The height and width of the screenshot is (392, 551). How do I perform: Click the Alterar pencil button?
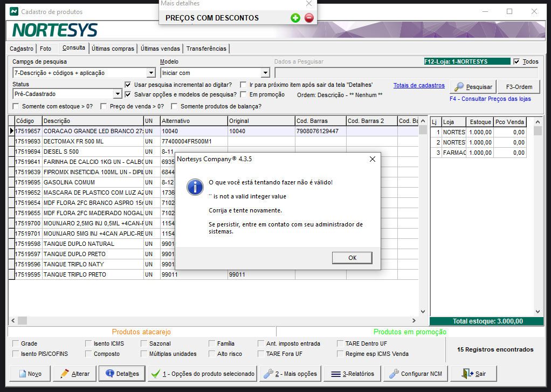click(75, 374)
